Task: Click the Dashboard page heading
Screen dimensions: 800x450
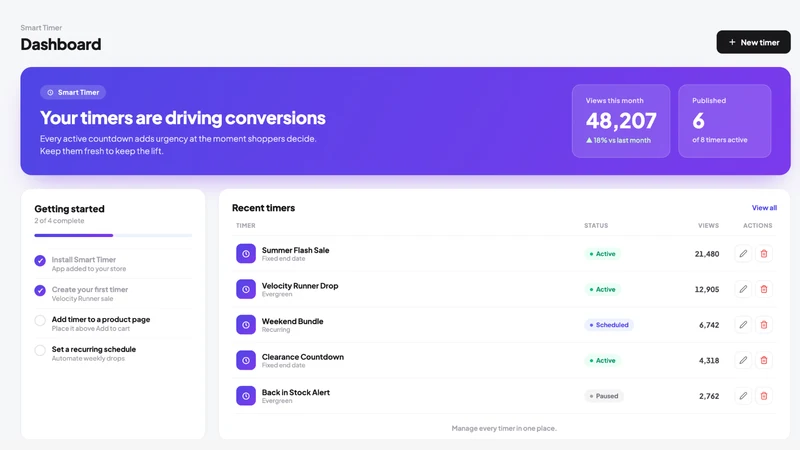Action: [x=61, y=44]
